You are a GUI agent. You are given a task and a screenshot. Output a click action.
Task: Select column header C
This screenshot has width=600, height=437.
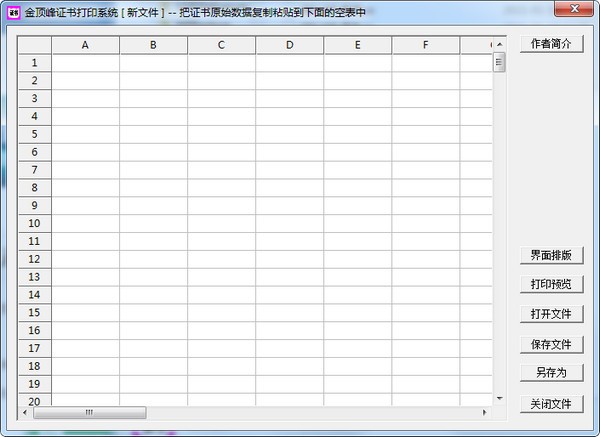(x=222, y=45)
